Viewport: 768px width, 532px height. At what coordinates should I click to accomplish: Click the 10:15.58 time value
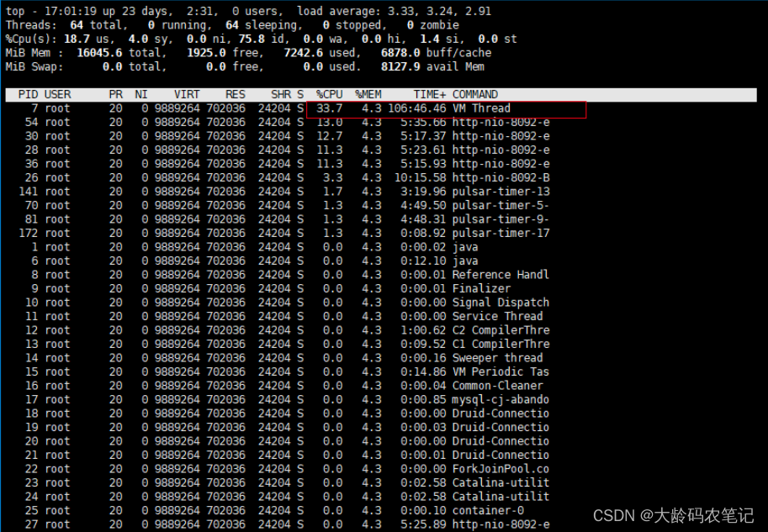click(421, 177)
